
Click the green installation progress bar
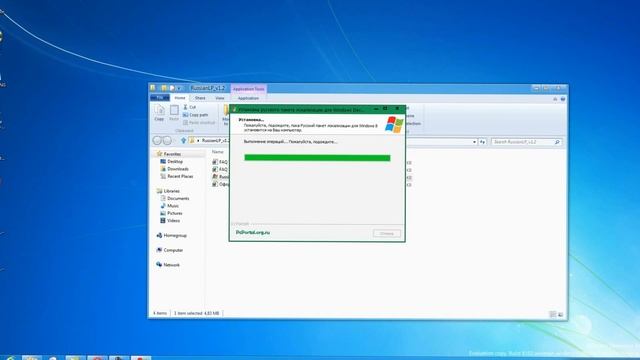click(x=317, y=158)
